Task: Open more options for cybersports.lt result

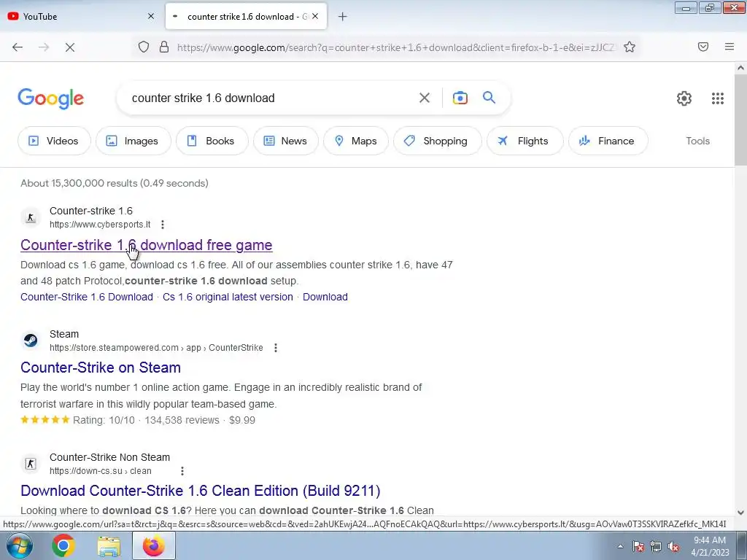Action: [163, 225]
